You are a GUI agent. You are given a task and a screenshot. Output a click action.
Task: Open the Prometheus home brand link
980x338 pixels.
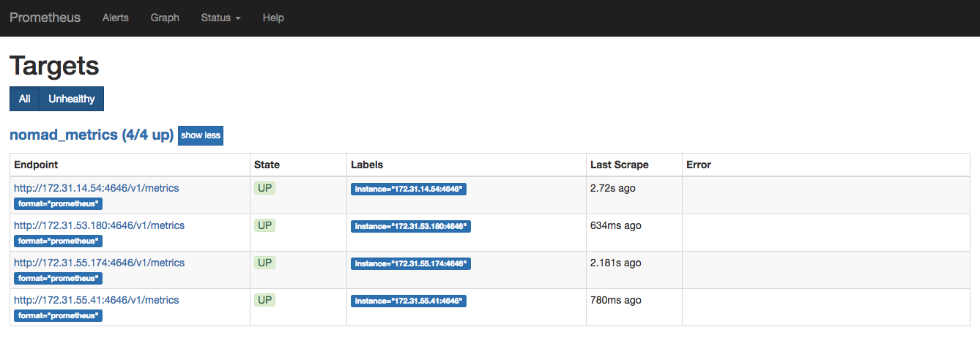[x=45, y=18]
